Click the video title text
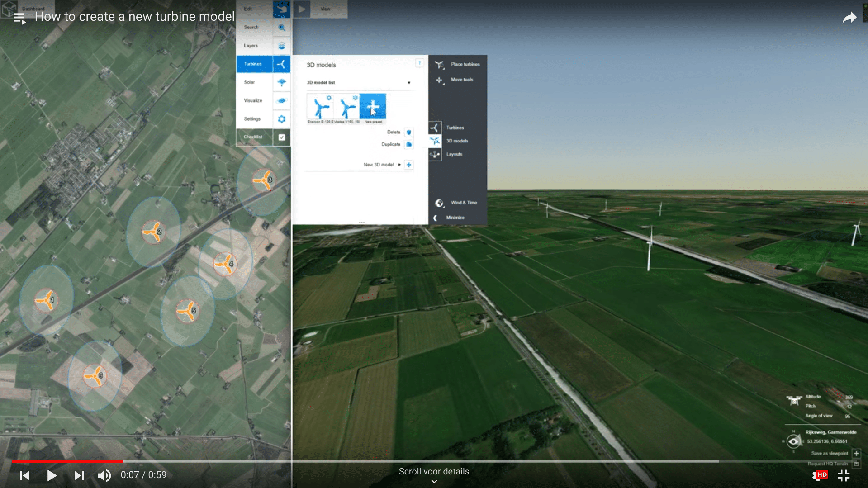The height and width of the screenshot is (488, 868). [135, 17]
